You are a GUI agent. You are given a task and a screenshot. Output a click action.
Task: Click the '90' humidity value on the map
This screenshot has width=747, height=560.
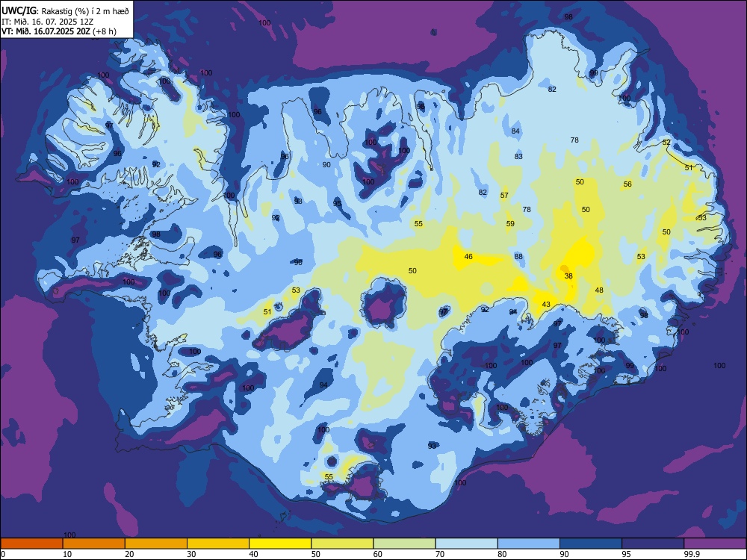pos(326,165)
